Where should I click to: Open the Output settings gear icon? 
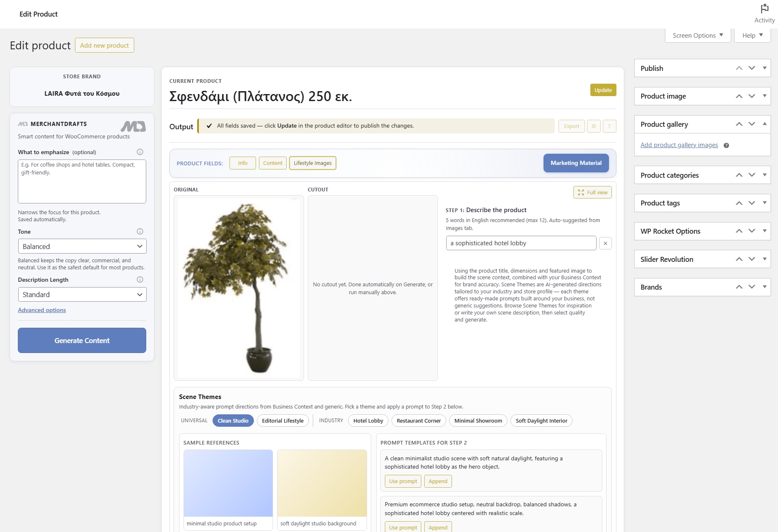click(x=594, y=126)
